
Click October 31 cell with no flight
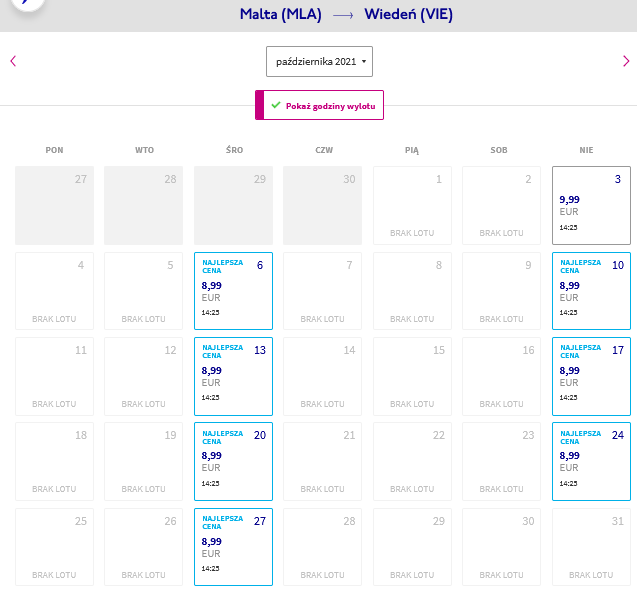pyautogui.click(x=591, y=547)
